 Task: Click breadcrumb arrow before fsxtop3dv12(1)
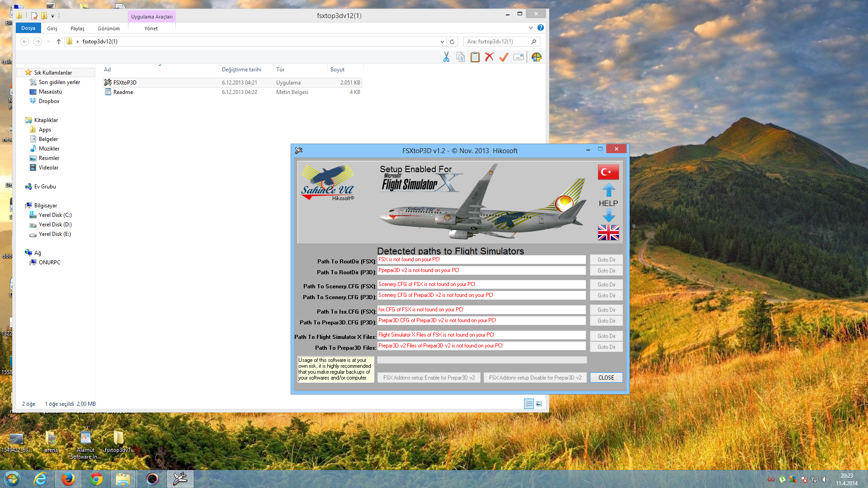click(78, 42)
